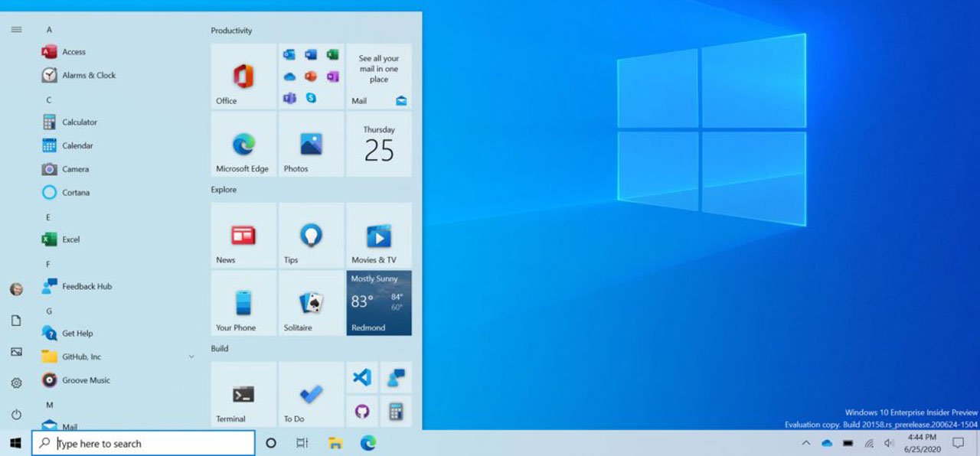Click the Windows Start button
This screenshot has width=980, height=456.
click(15, 443)
